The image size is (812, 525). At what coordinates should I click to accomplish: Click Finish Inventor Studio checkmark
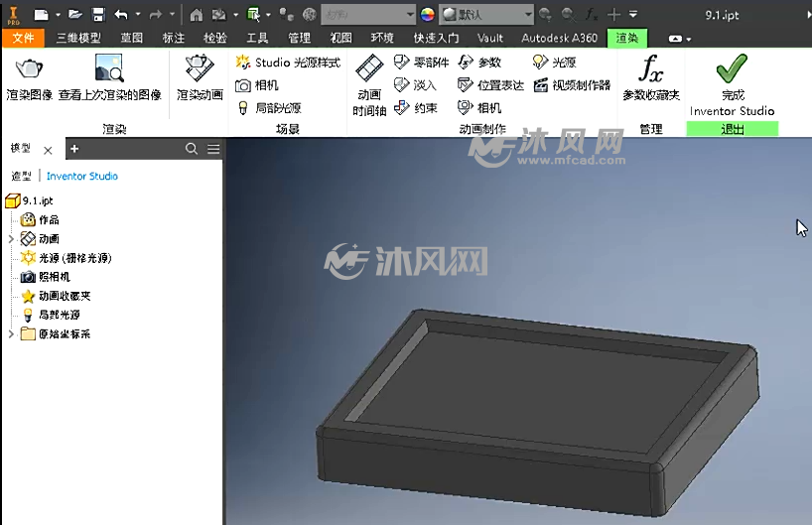click(732, 85)
